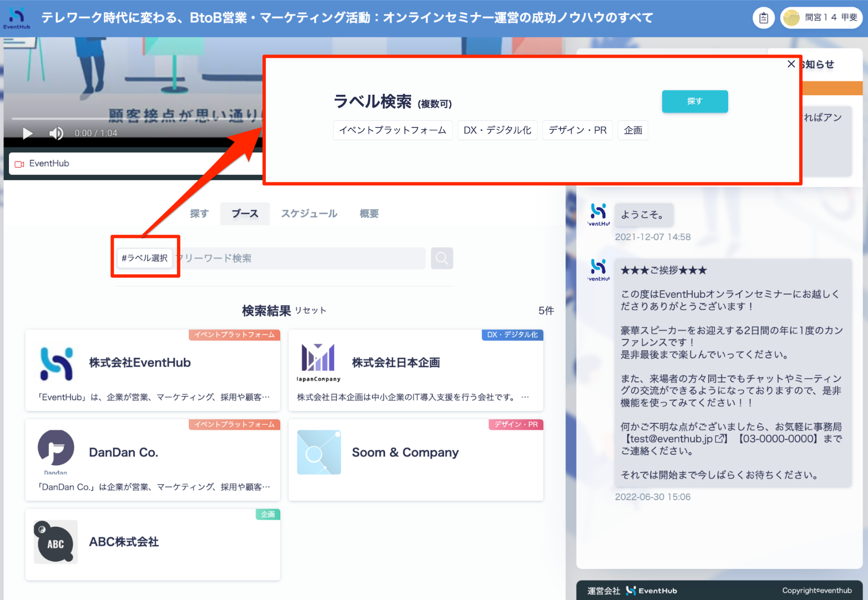This screenshot has width=868, height=600.
Task: Play the video
Action: point(28,133)
